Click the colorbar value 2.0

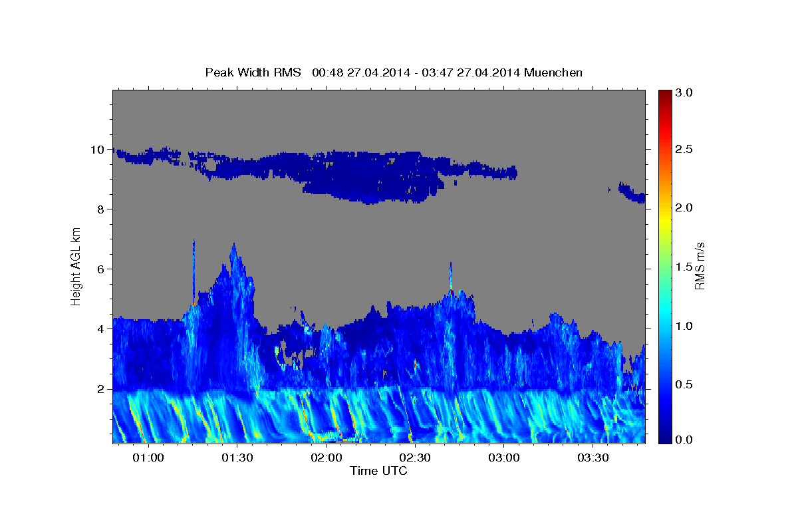[x=685, y=208]
